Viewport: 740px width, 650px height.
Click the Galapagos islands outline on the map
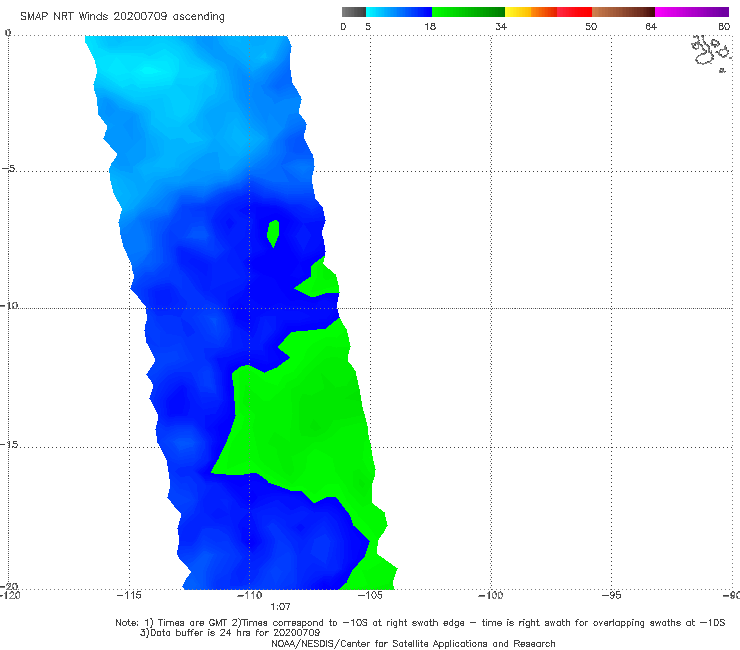click(x=711, y=53)
